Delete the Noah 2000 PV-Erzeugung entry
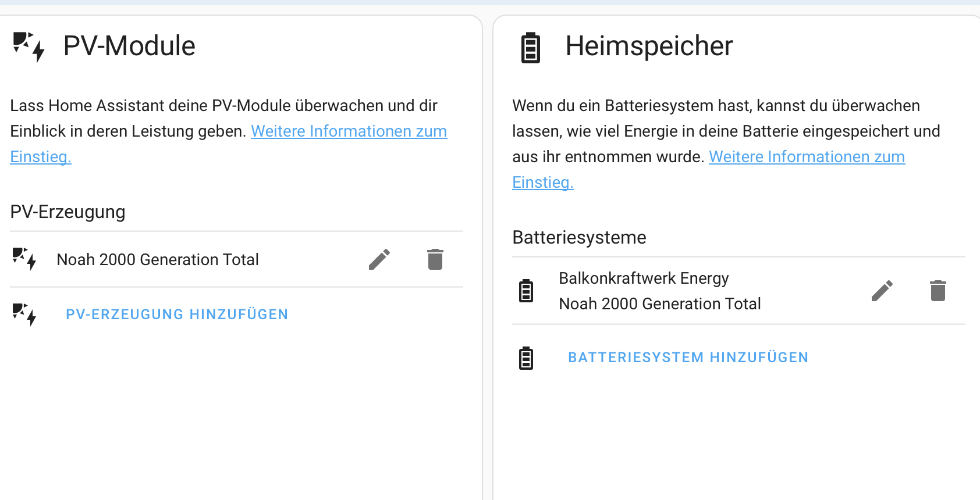 (x=435, y=259)
